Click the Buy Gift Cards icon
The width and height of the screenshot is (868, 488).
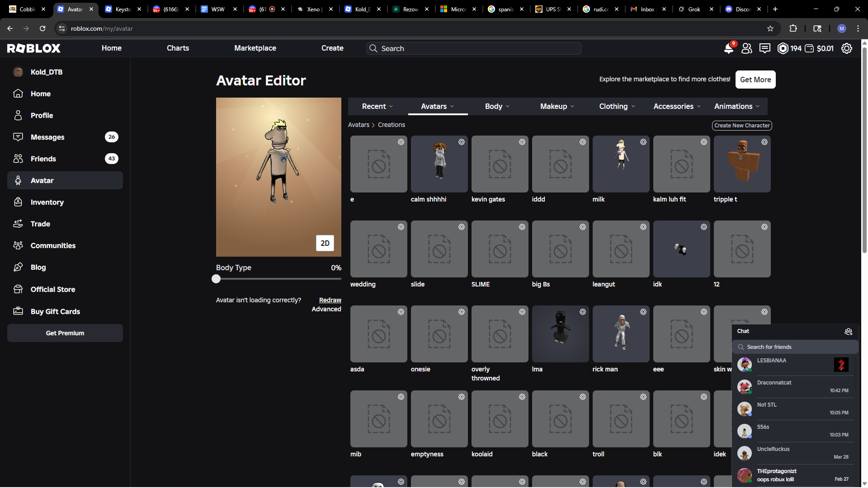click(x=18, y=311)
